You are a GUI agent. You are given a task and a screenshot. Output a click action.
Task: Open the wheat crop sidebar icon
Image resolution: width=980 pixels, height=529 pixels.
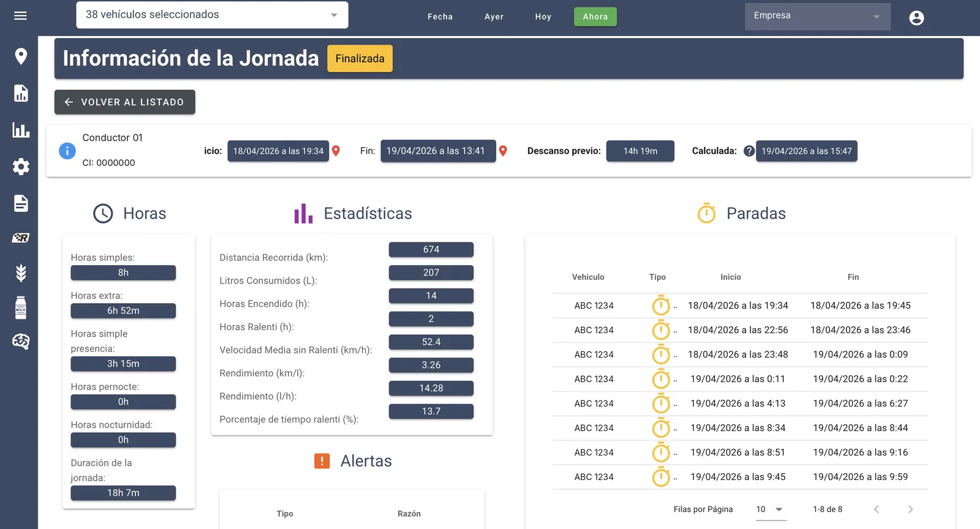click(21, 272)
